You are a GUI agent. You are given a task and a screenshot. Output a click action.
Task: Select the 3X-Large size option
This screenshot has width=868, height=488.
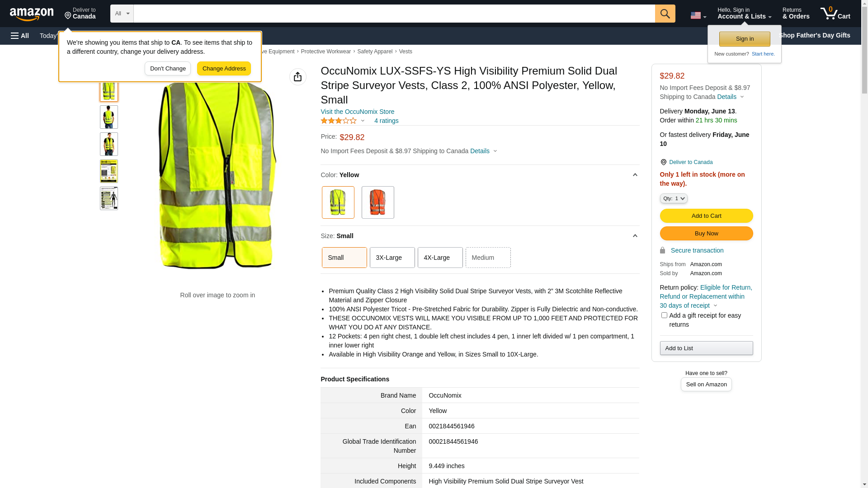392,258
